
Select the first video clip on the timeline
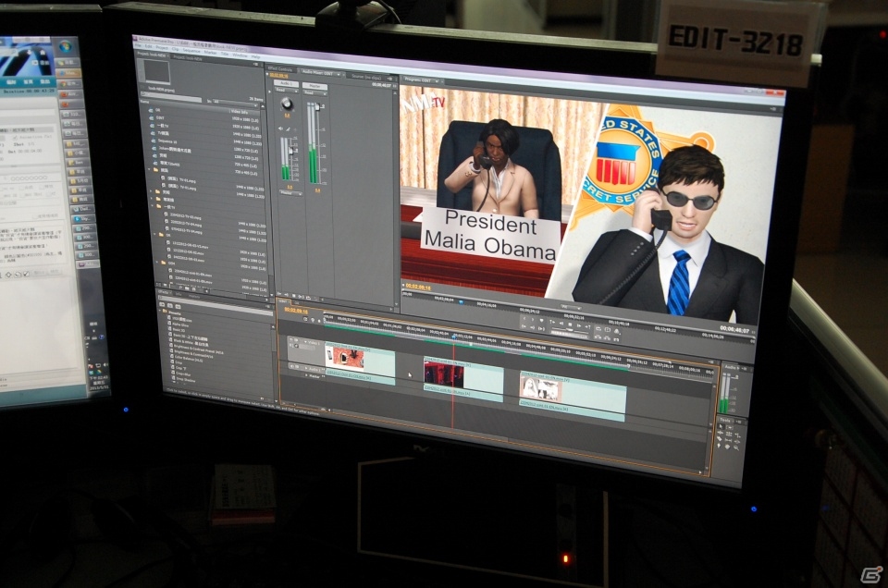click(360, 358)
